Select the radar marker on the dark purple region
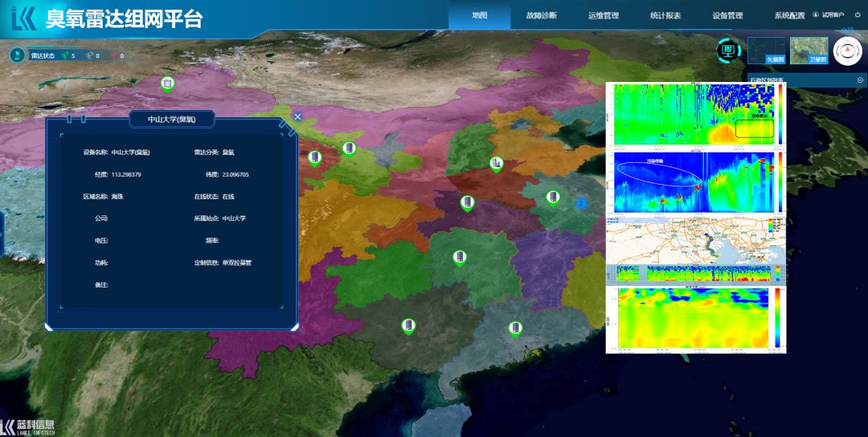This screenshot has width=868, height=437. (x=468, y=202)
